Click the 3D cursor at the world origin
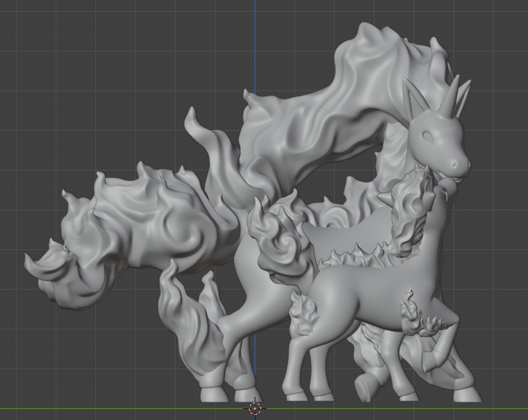This screenshot has width=528, height=420. point(255,408)
